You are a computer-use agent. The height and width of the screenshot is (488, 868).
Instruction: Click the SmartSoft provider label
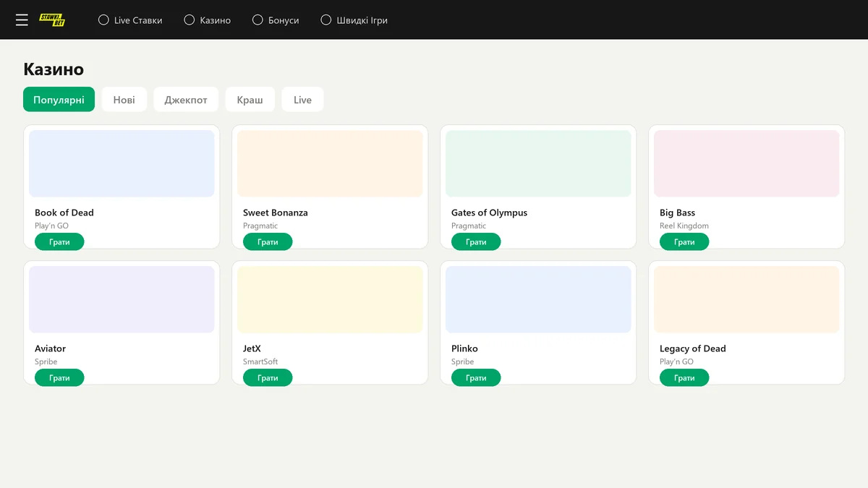point(260,361)
